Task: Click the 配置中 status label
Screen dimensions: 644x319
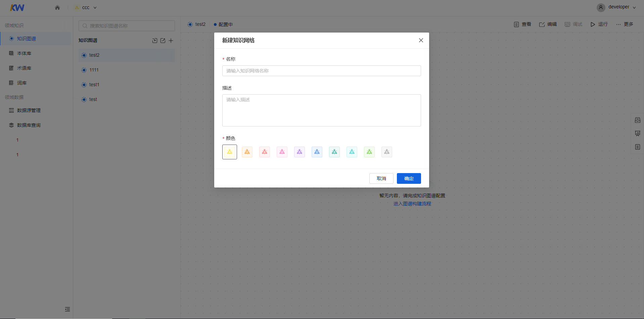Action: [226, 24]
